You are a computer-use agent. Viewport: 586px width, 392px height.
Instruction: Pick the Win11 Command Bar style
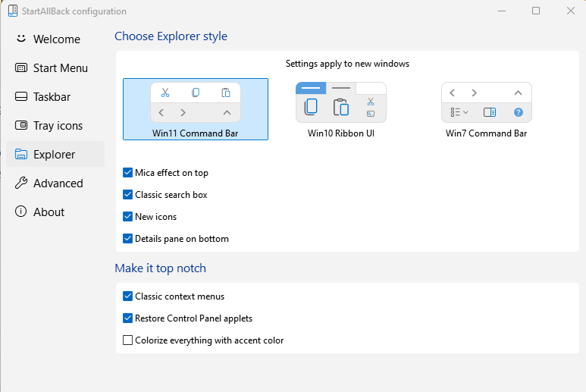(x=196, y=109)
